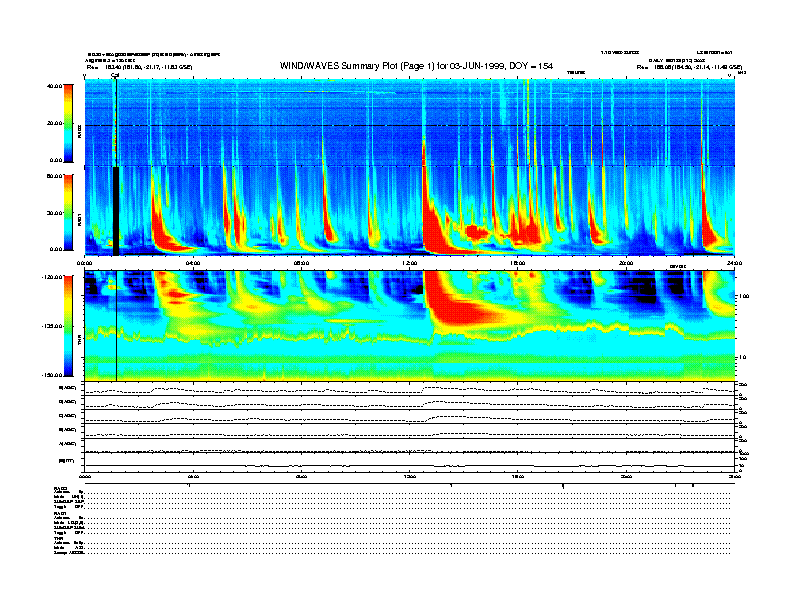Click the 04:00 label under the line plots

tap(193, 476)
